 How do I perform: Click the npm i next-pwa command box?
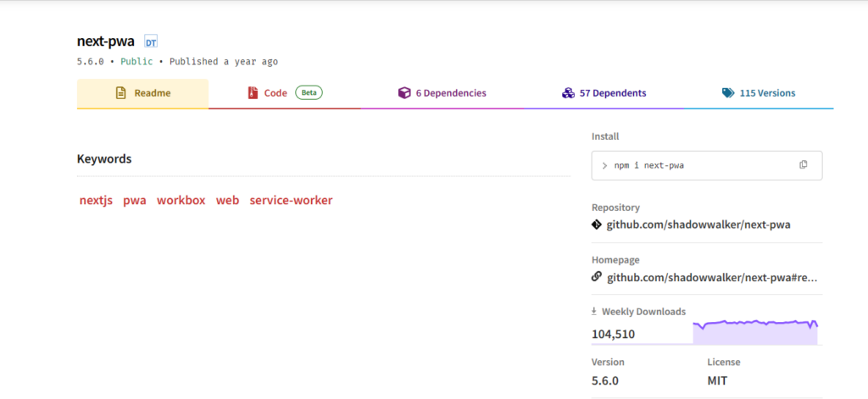[707, 165]
